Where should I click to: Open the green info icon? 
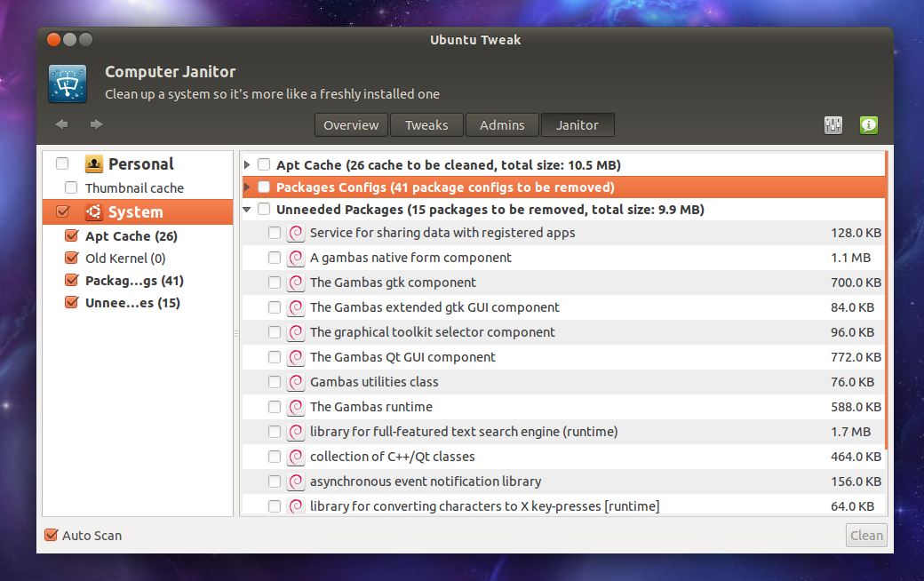869,125
